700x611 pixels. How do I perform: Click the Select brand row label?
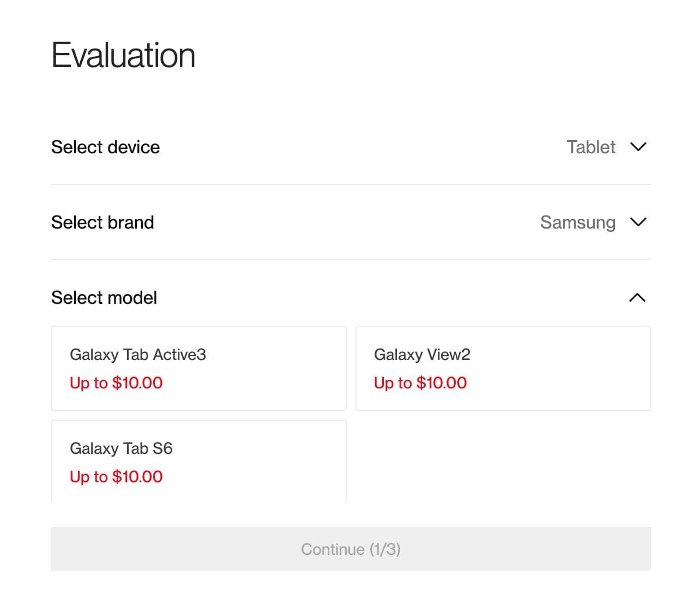pyautogui.click(x=102, y=222)
